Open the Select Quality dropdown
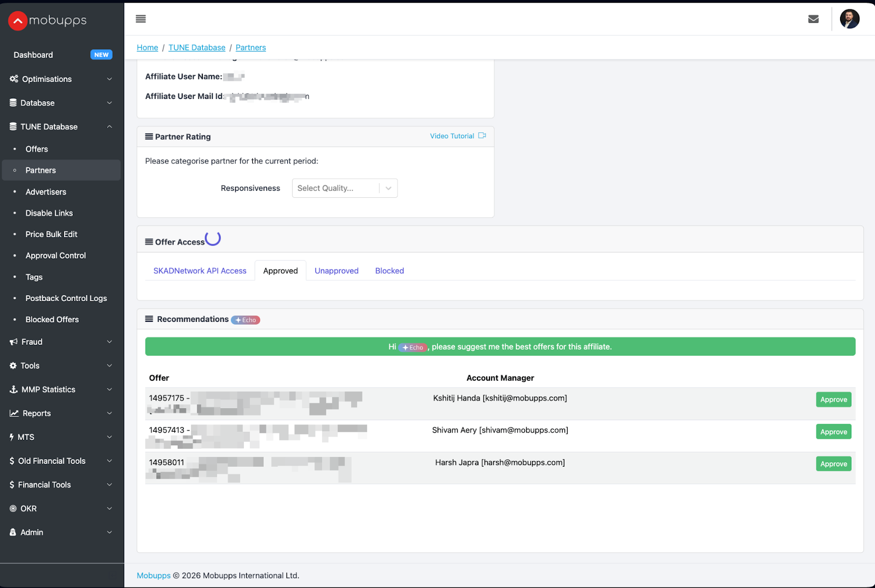The image size is (875, 588). [345, 188]
